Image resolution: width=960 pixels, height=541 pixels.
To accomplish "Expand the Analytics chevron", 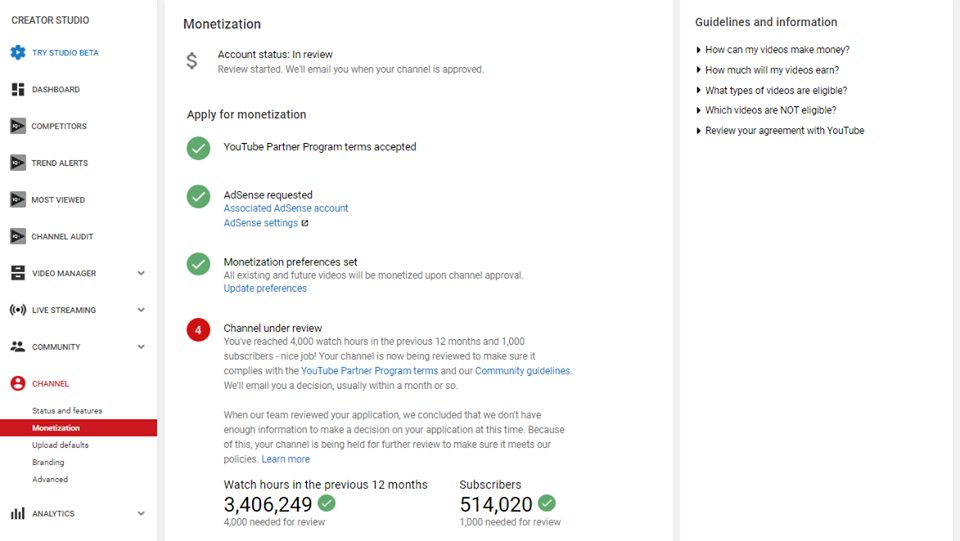I will (x=141, y=513).
